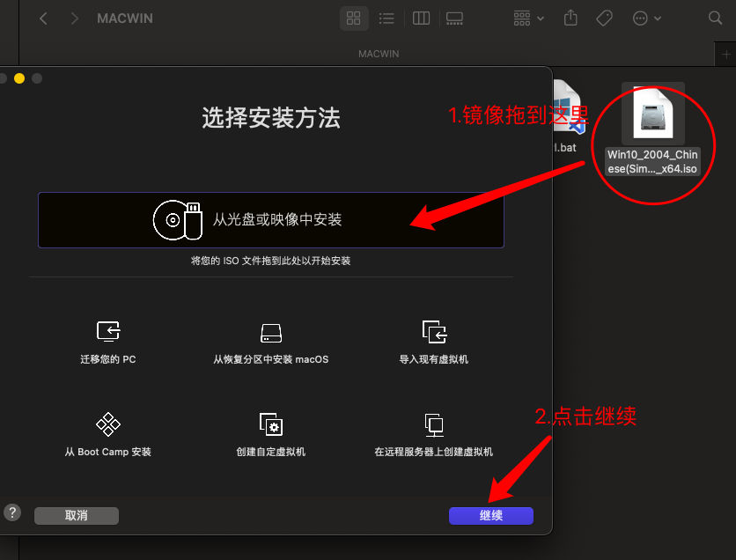Viewport: 736px width, 560px height.
Task: Click the Finder search icon
Action: pos(715,18)
